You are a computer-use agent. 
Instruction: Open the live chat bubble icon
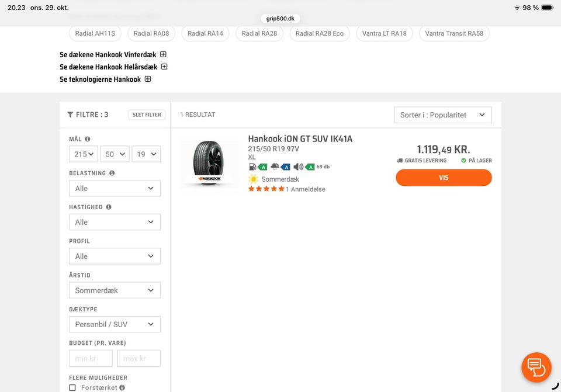[536, 367]
